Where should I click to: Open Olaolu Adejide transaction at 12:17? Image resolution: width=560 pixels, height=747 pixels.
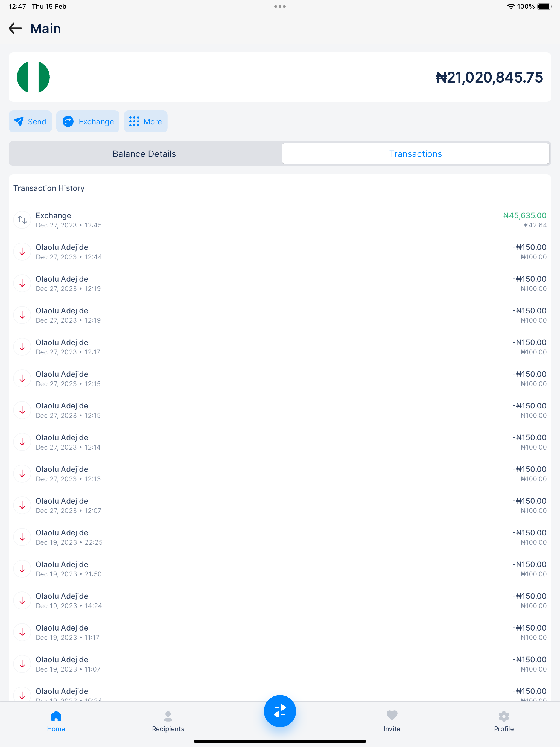tap(280, 347)
